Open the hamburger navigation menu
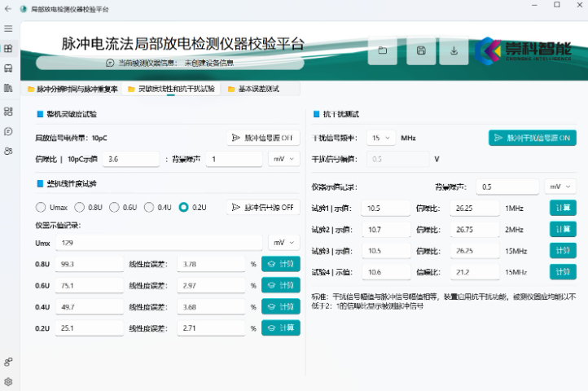The width and height of the screenshot is (588, 391). [8, 29]
